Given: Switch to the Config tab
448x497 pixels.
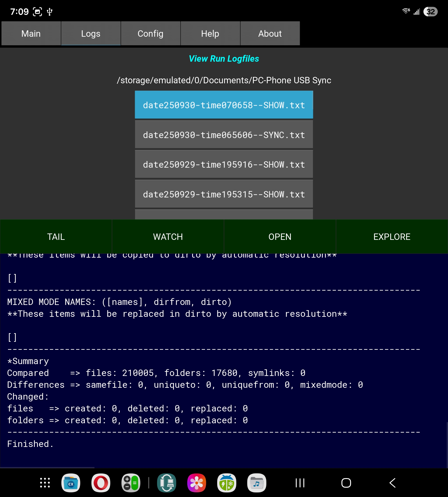Looking at the screenshot, I should pyautogui.click(x=150, y=33).
